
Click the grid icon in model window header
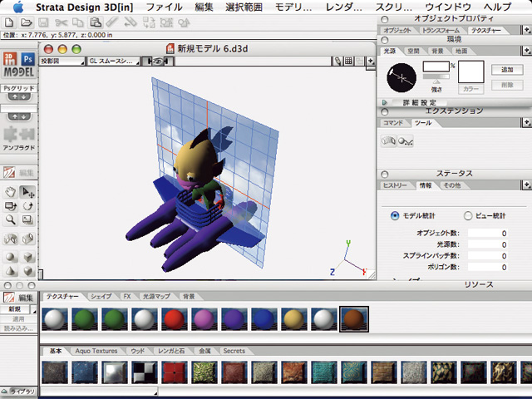(348, 61)
